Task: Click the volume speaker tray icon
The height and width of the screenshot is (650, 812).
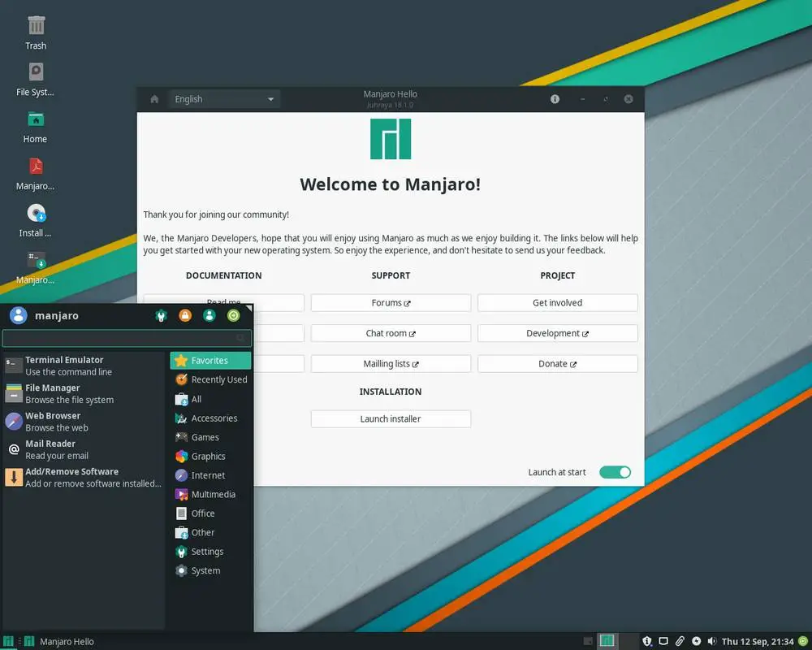Action: pos(712,641)
